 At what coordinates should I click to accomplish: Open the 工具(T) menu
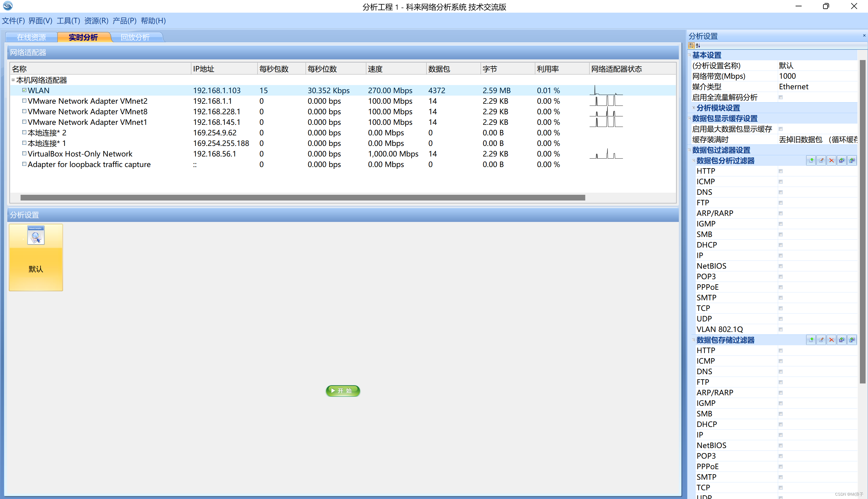click(x=68, y=21)
